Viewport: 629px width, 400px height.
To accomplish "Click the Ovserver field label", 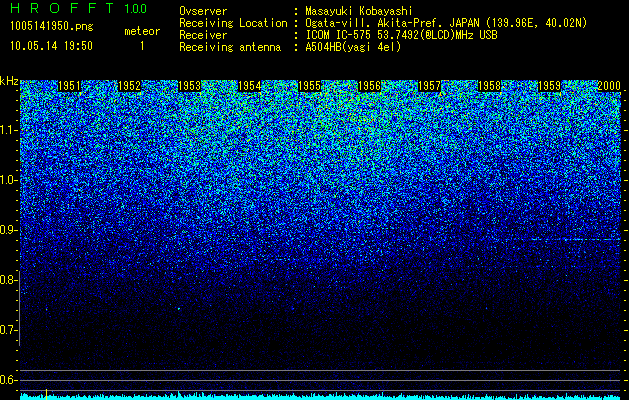I will 203,11.
